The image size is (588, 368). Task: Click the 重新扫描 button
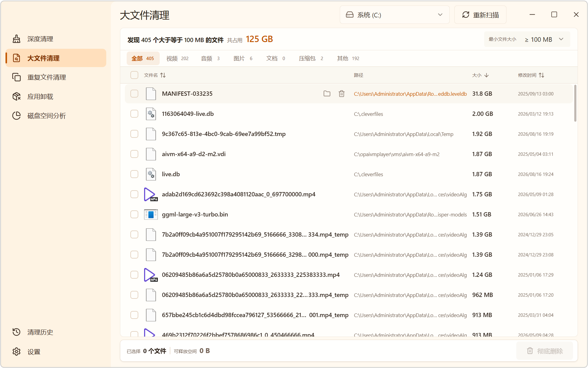tap(480, 15)
